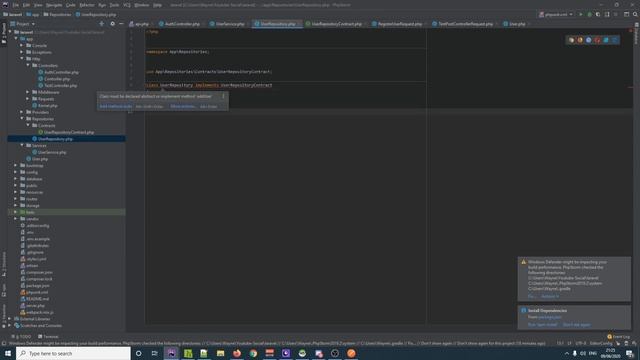Open package.json link in Install Dependencies notification
The image size is (640, 360).
click(550, 317)
